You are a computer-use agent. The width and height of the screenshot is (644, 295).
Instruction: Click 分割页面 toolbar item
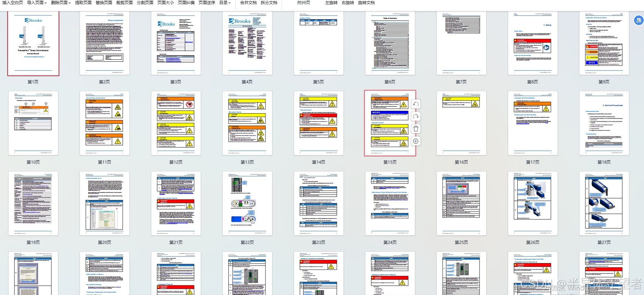[x=145, y=3]
